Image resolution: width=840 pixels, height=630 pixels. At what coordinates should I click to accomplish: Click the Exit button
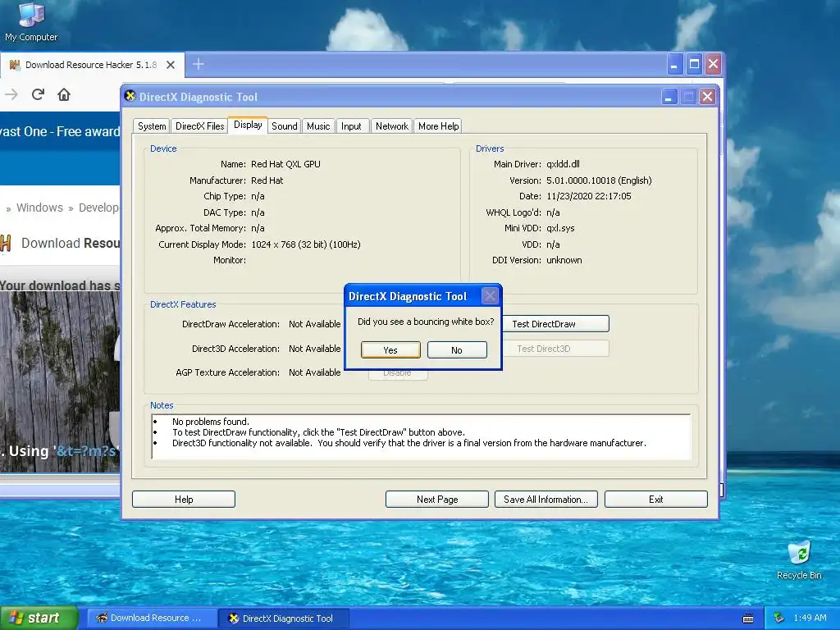[x=656, y=500]
